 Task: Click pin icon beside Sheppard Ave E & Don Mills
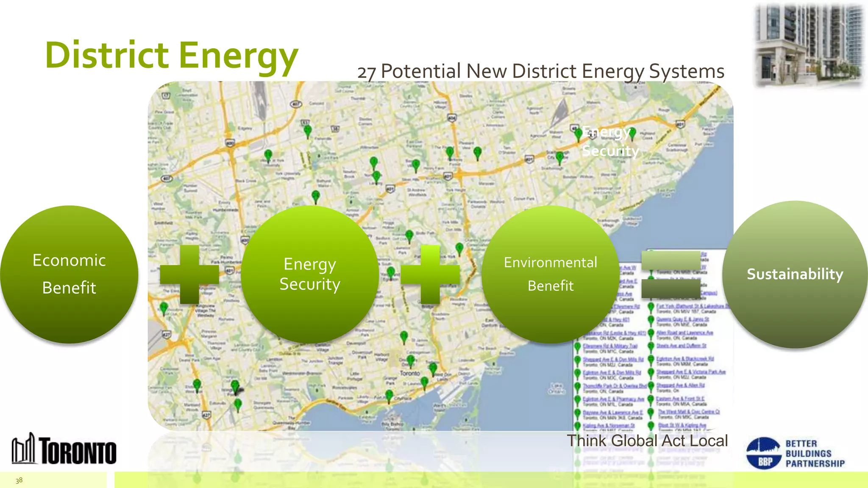pyautogui.click(x=577, y=361)
